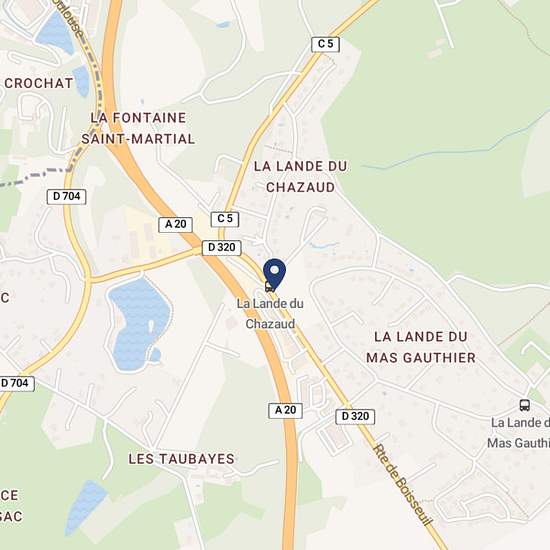The width and height of the screenshot is (550, 550).
Task: Click the lower A 20 motorway shield
Action: (286, 410)
